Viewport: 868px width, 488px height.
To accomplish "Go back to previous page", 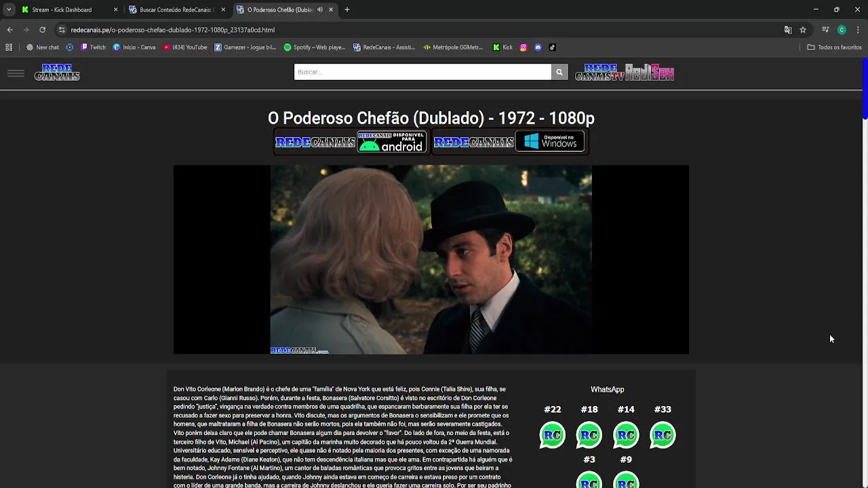I will pos(9,30).
